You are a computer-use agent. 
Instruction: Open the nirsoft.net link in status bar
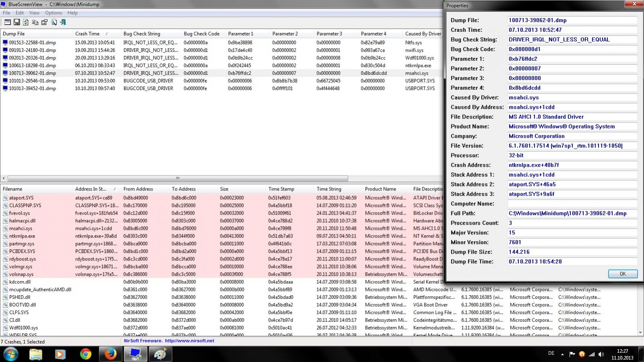coord(189,341)
